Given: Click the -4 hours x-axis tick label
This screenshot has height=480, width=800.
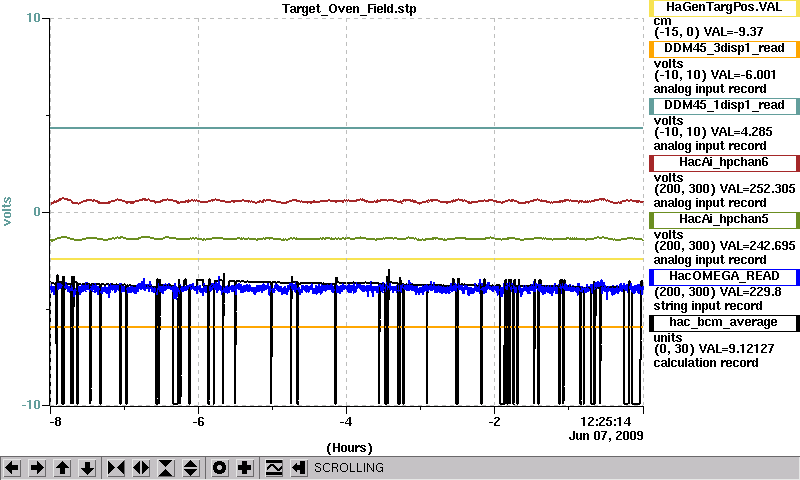Looking at the screenshot, I should (346, 422).
